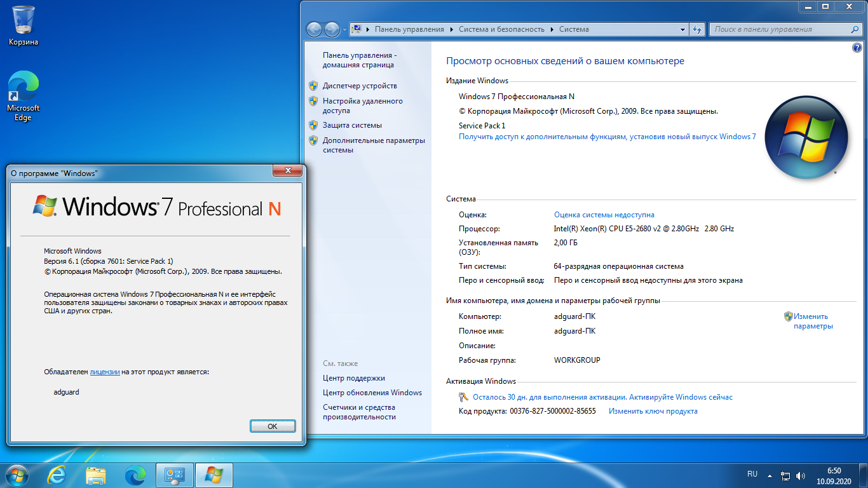Maximize the System control panel window

coord(825,6)
